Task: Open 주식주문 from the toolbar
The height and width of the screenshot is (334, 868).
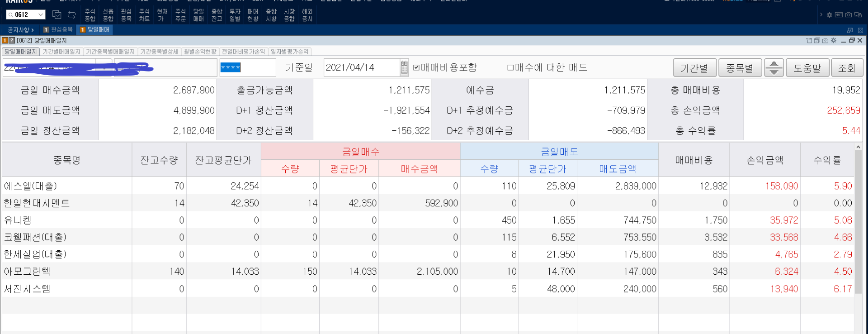Action: click(180, 15)
